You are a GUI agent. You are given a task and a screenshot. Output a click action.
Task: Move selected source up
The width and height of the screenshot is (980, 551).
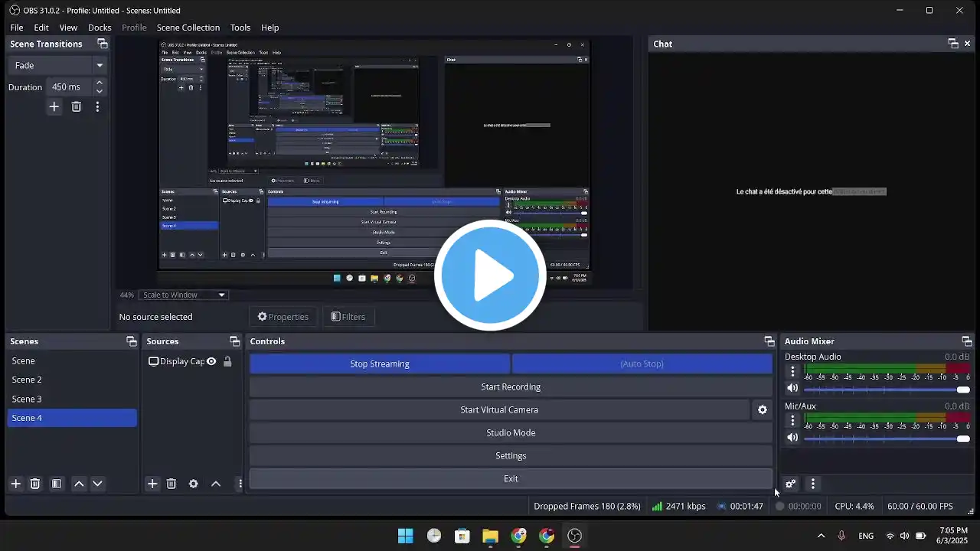point(216,484)
